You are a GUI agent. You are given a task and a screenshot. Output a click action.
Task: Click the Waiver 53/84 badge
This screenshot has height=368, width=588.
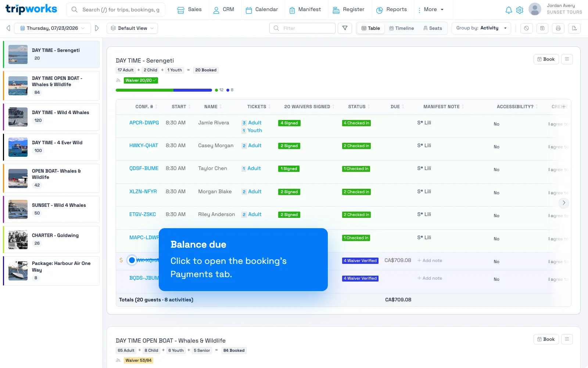tap(138, 361)
